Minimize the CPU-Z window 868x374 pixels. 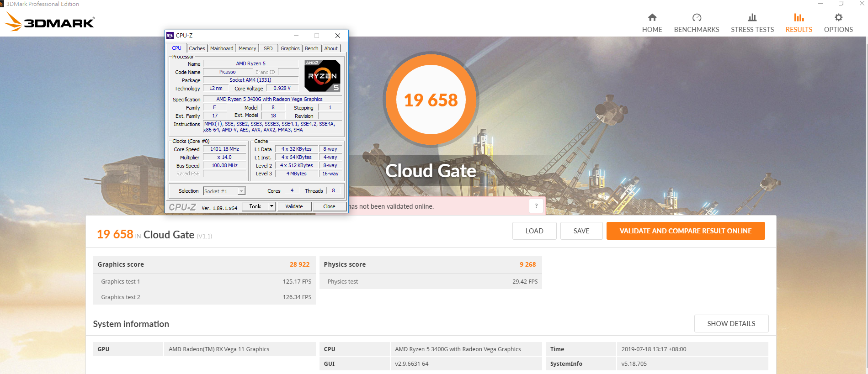[296, 36]
